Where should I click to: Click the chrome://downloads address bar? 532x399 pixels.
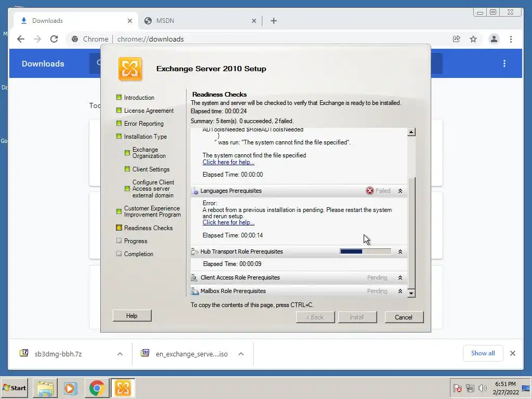(258, 39)
